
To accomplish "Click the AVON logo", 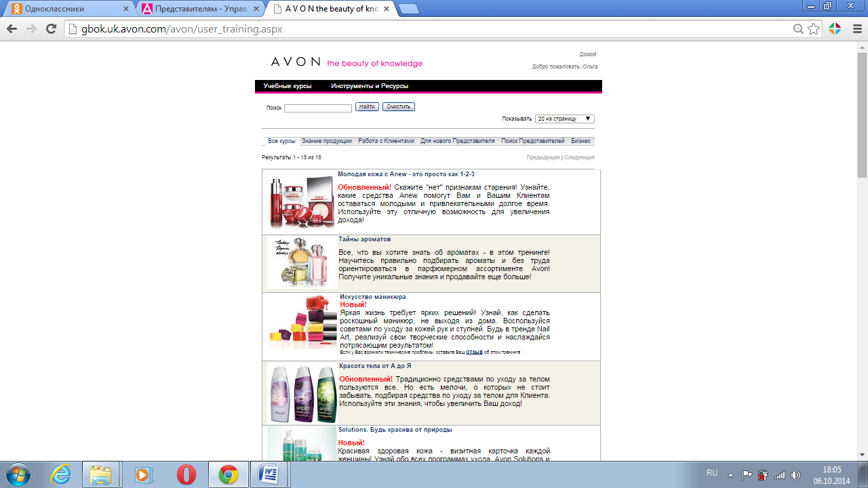I will (x=296, y=62).
